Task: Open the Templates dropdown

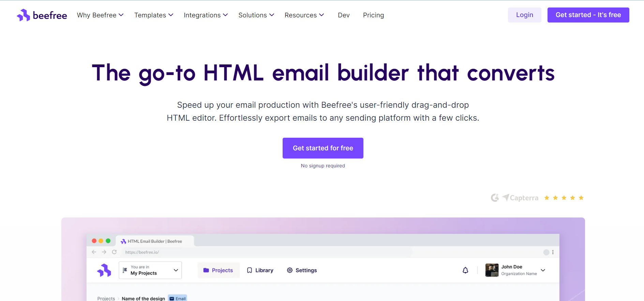Action: pyautogui.click(x=153, y=15)
